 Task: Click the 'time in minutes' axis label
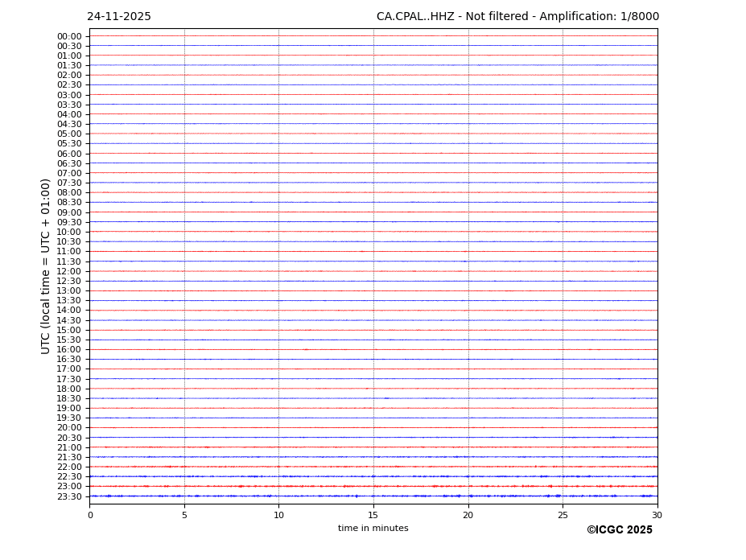[373, 529]
